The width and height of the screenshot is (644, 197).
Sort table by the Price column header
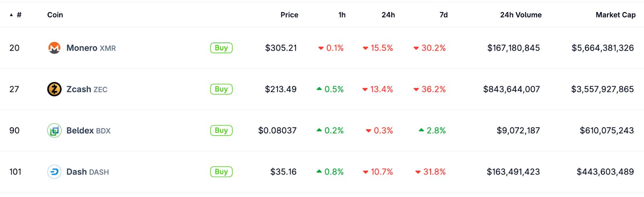289,15
